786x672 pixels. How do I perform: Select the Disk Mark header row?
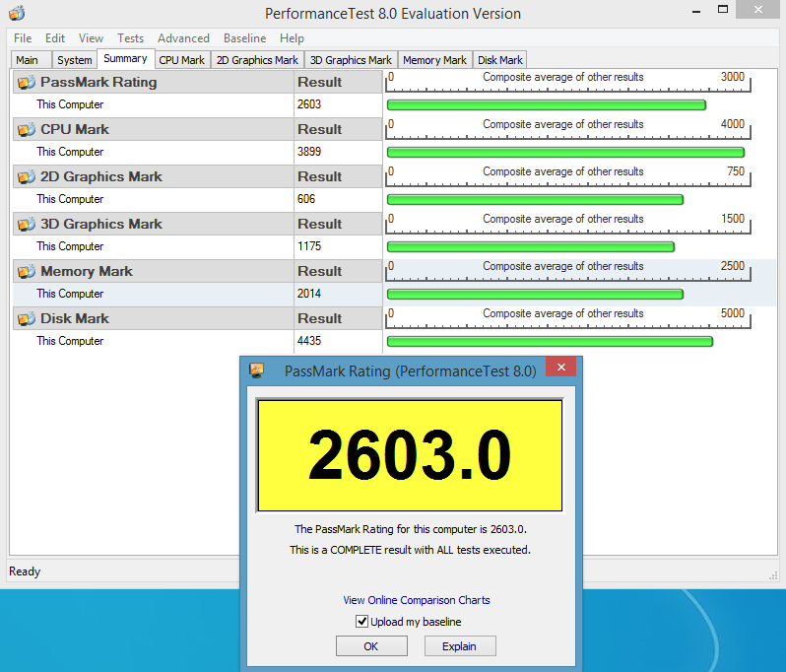[198, 318]
